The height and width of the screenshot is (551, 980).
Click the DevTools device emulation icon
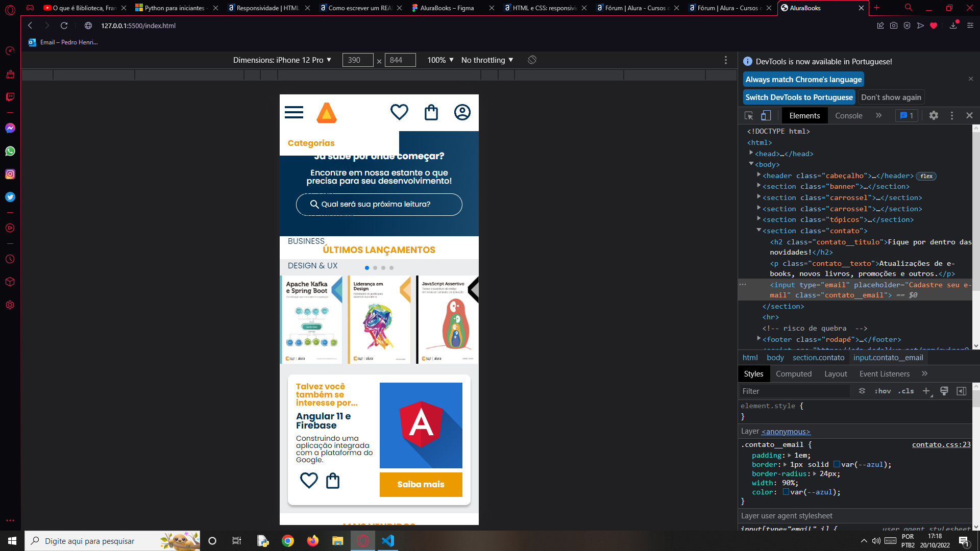coord(766,115)
